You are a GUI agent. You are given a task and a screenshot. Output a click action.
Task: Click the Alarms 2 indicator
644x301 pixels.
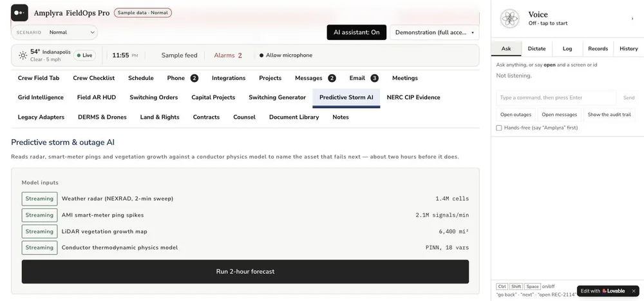click(228, 55)
